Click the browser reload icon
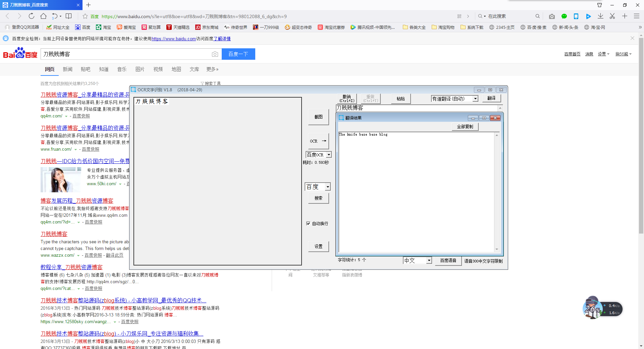Viewport: 644px width, 349px height. point(31,16)
